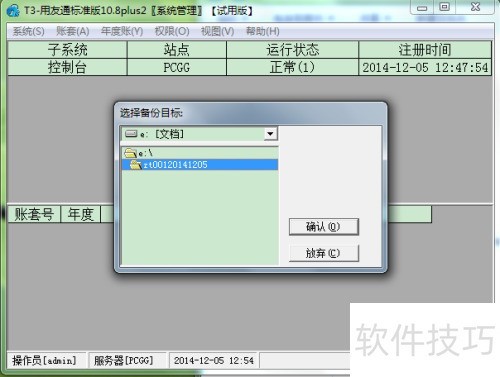500x377 pixels.
Task: Select folder zt00120141205
Action: (x=200, y=164)
